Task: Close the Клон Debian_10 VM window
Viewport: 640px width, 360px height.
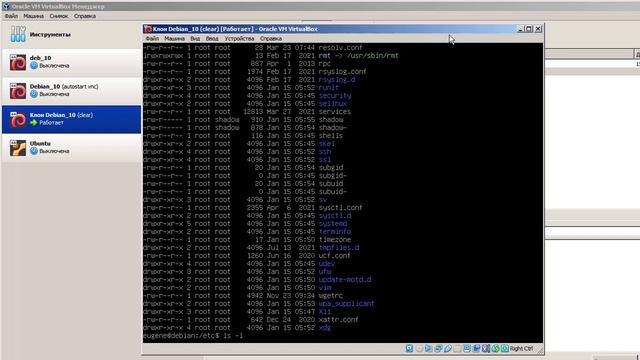Action: (538, 29)
